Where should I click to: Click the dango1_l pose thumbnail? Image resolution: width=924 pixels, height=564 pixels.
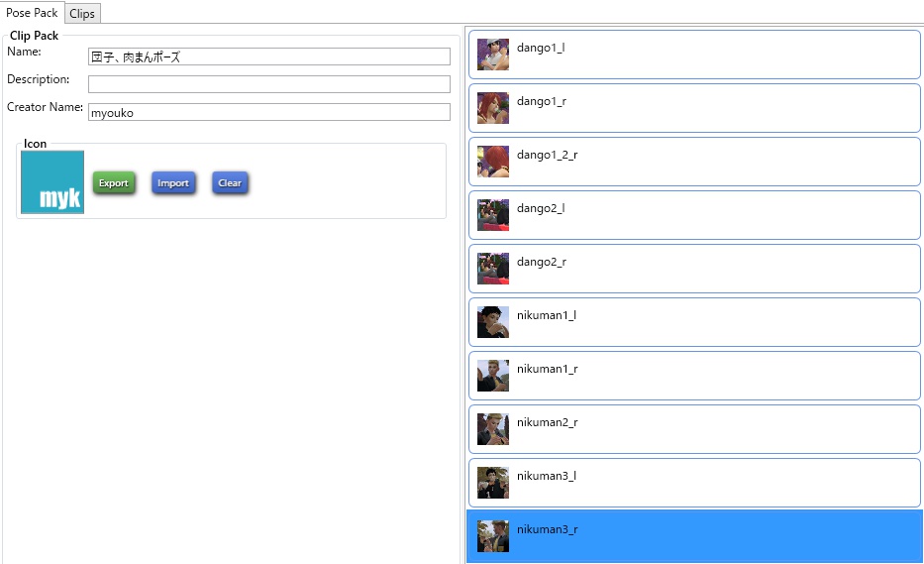point(492,55)
